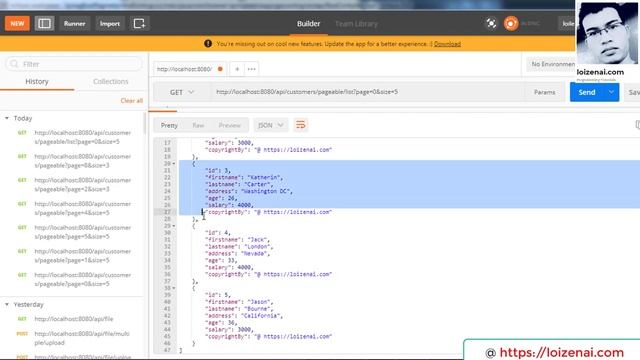Collapse the Yesterday history group
Screen dimensions: 640x360
[7, 304]
